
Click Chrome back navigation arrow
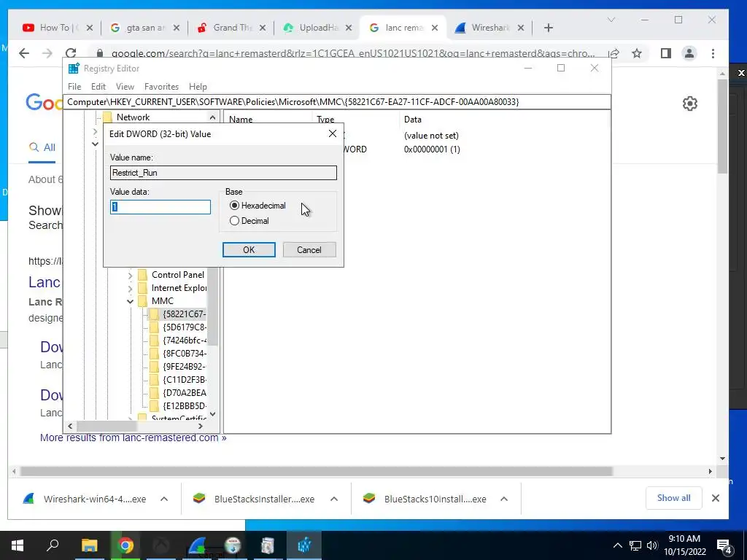point(24,53)
